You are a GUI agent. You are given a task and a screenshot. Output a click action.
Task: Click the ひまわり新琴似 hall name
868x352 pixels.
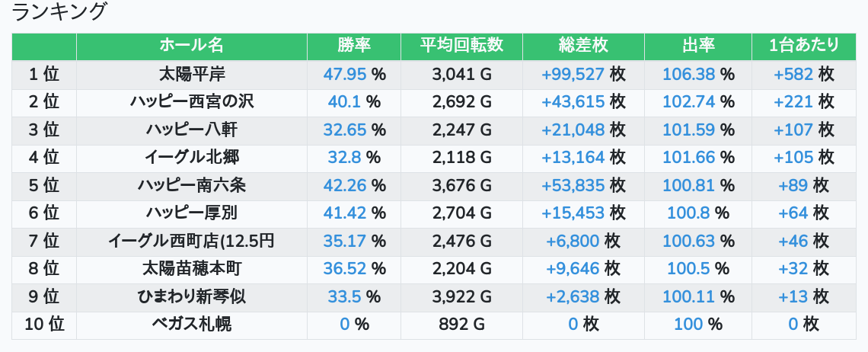(x=192, y=297)
